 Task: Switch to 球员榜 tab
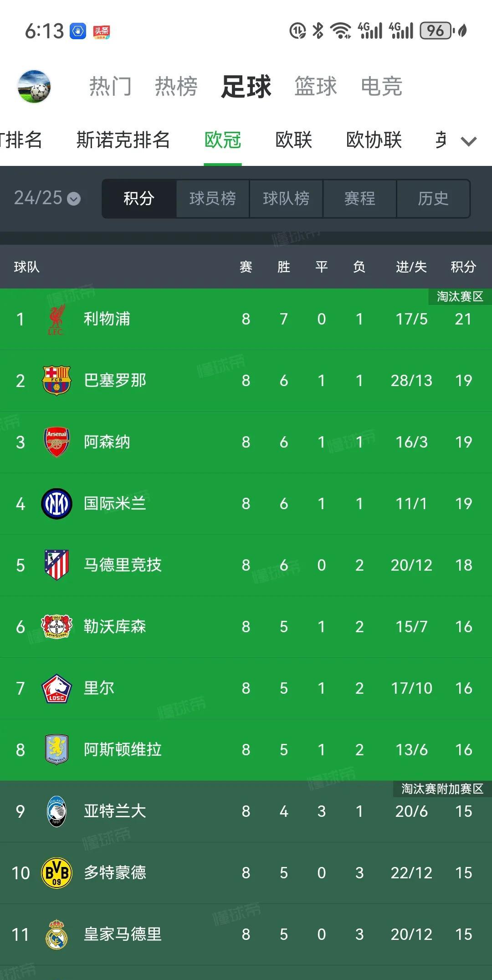tap(213, 198)
